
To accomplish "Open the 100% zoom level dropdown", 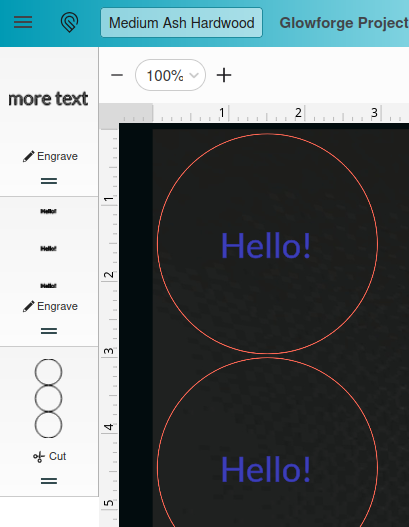I will coord(170,75).
